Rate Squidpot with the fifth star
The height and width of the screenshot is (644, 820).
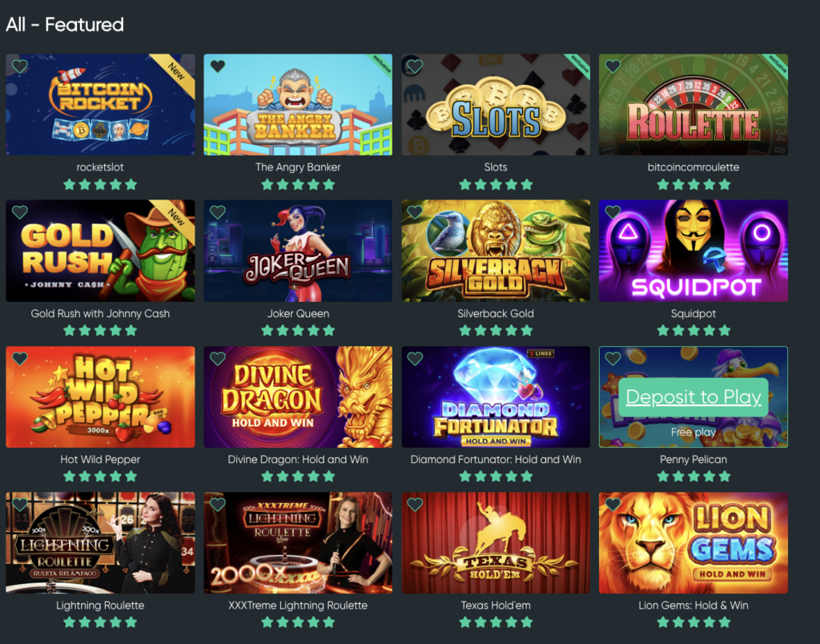[724, 331]
